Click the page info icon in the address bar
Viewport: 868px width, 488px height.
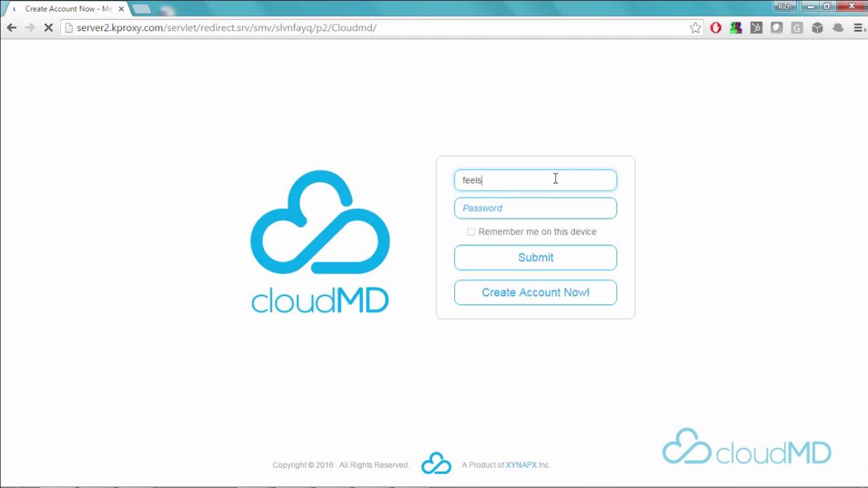(x=68, y=28)
